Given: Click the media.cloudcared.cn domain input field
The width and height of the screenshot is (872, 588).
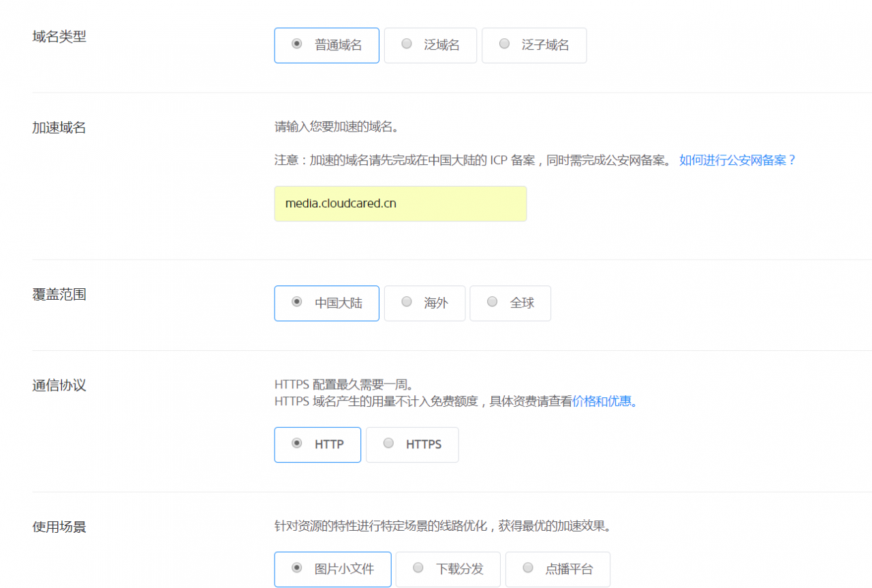Looking at the screenshot, I should (x=400, y=203).
